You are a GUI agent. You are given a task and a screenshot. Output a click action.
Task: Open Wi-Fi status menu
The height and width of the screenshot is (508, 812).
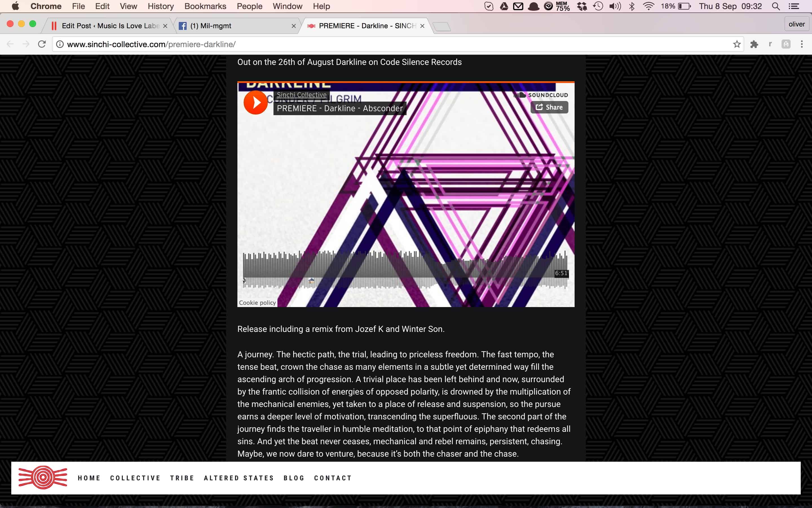pos(648,6)
